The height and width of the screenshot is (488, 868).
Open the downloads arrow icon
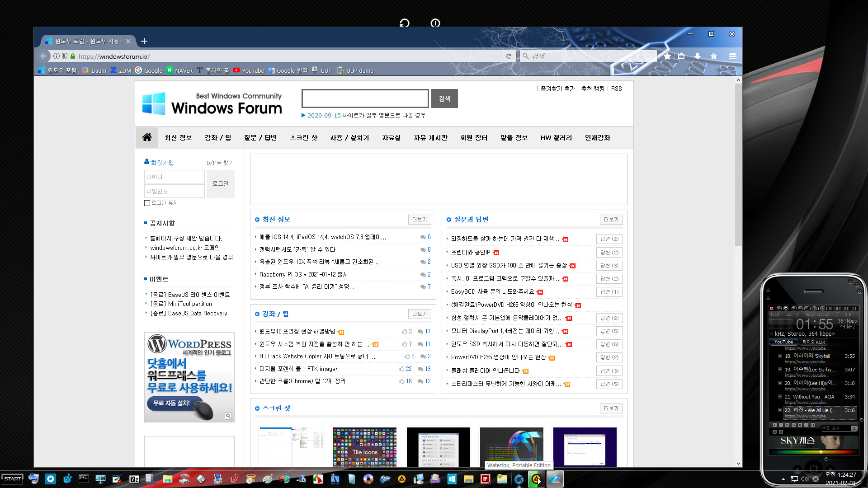[x=698, y=56]
